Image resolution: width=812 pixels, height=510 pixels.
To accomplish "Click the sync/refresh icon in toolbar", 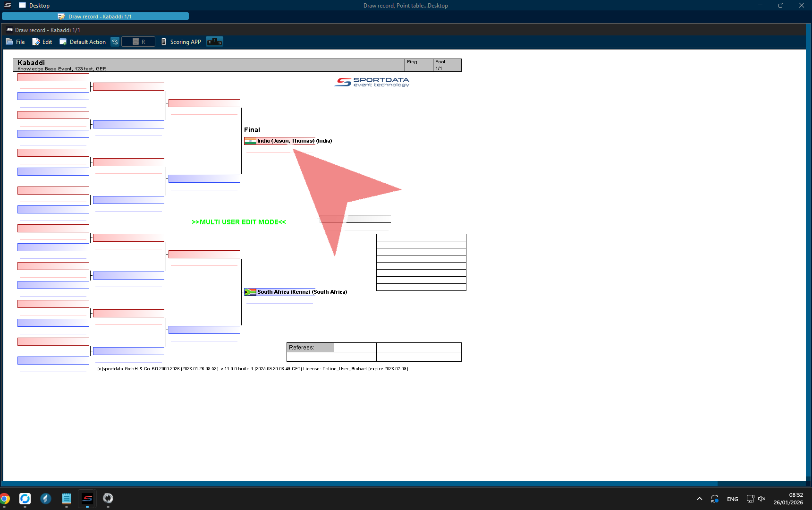I will [x=115, y=42].
